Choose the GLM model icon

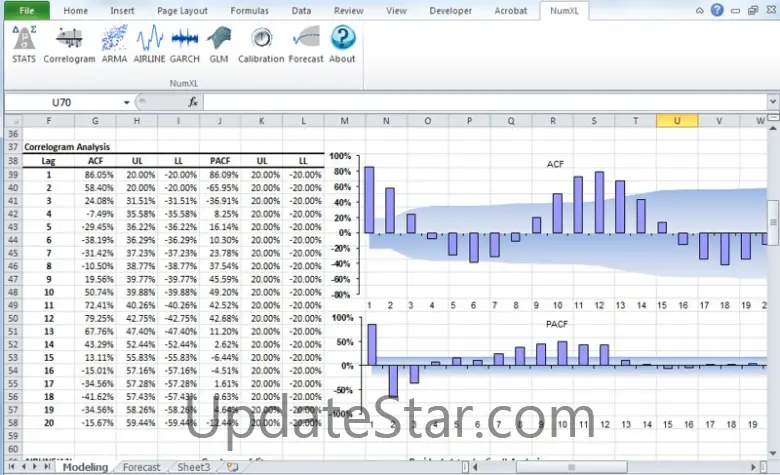click(x=218, y=44)
